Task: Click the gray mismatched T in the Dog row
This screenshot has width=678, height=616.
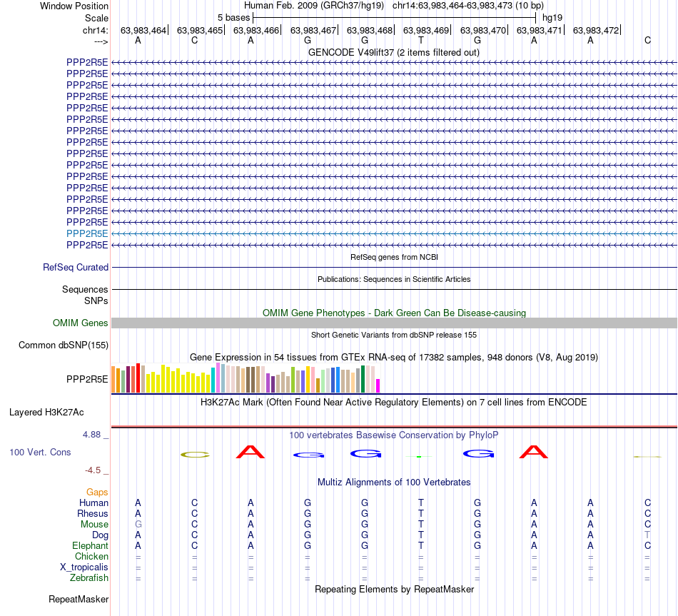Action: point(647,535)
